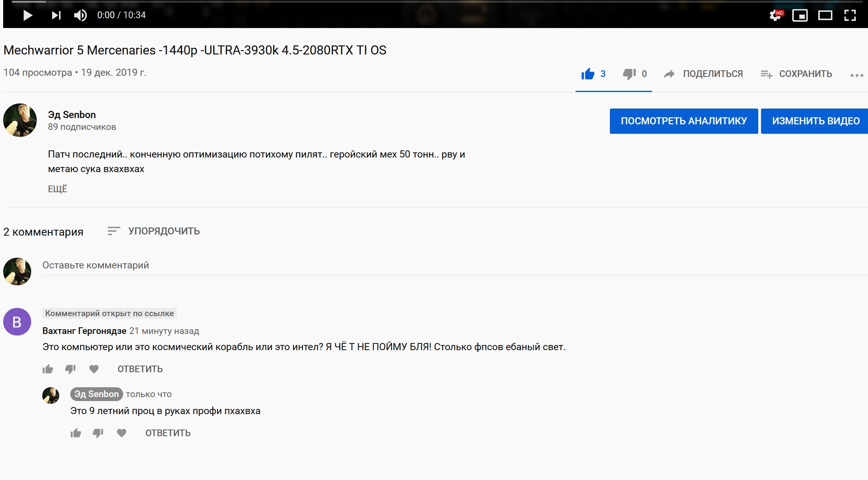
Task: Dislike the video with thumbs-down
Action: [629, 74]
